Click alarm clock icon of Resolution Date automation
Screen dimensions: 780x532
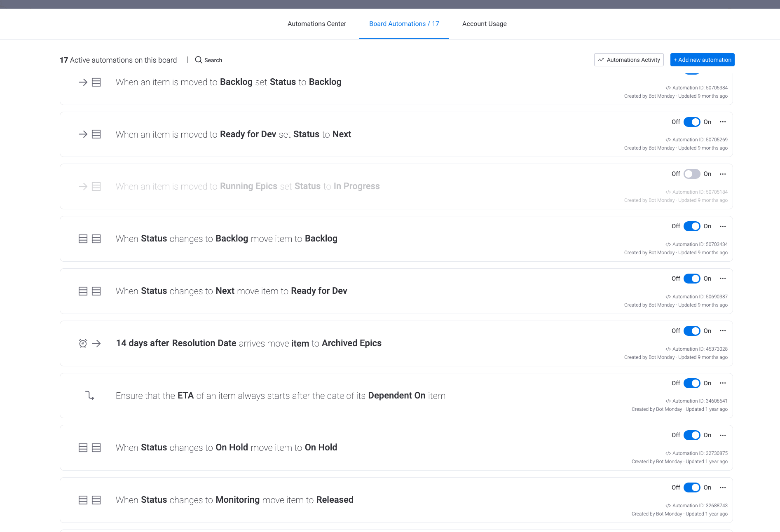pyautogui.click(x=83, y=343)
